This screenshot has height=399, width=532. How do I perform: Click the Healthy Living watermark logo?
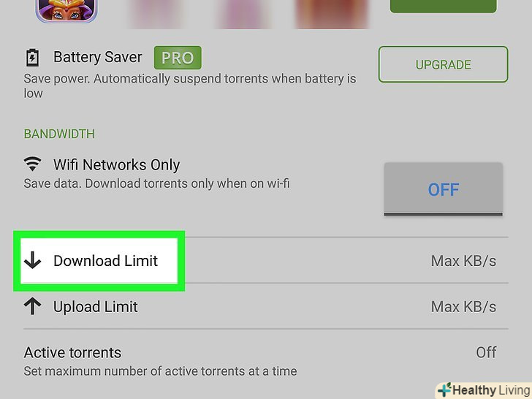[x=484, y=390]
